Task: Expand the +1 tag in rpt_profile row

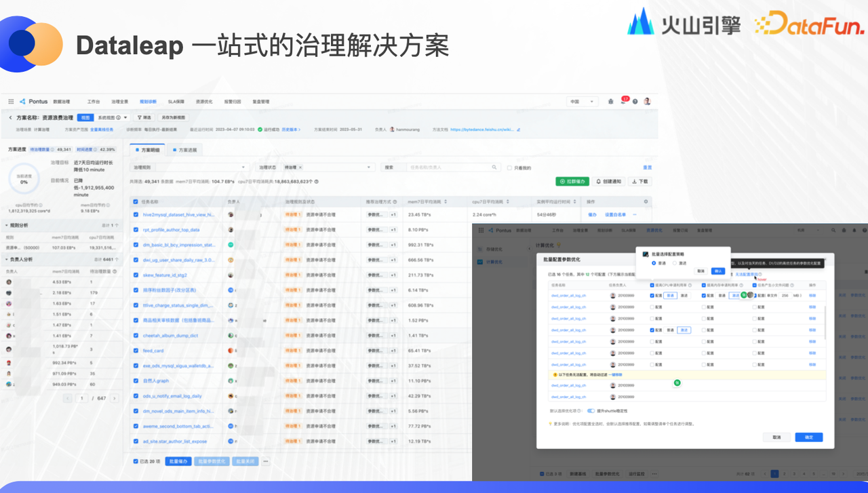Action: click(393, 230)
